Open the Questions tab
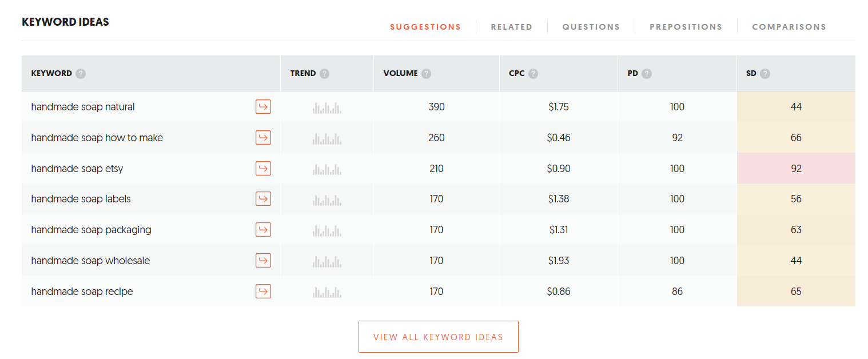This screenshot has width=868, height=359. pos(591,27)
